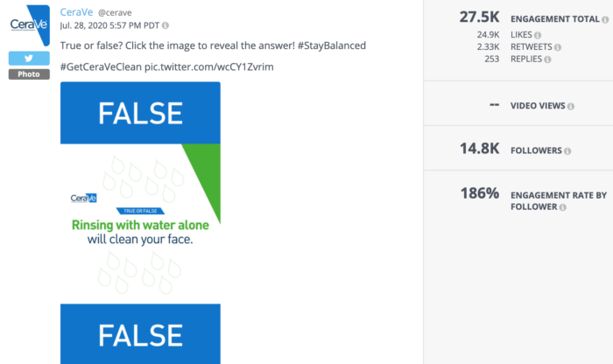This screenshot has height=364, width=613.
Task: Click the Twitter bird badge
Action: 29,59
